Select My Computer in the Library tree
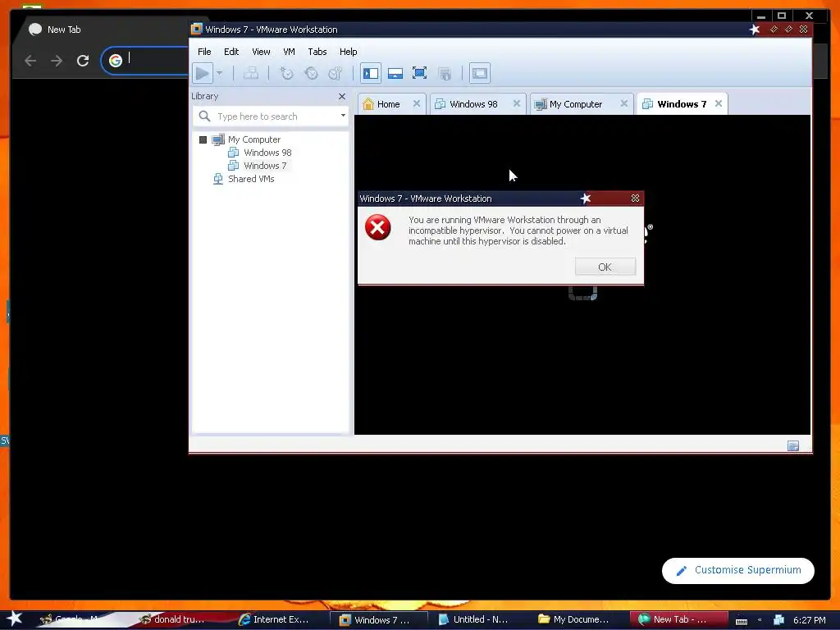 (254, 139)
